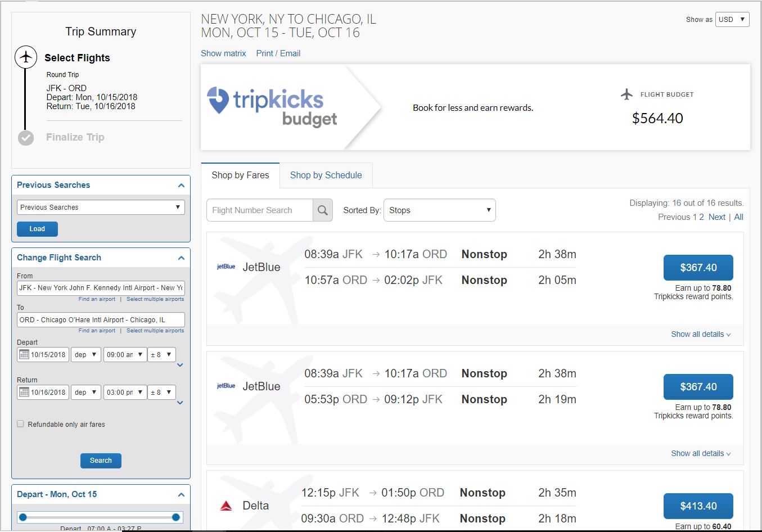Open the Sorted By Stops dropdown
This screenshot has width=762, height=532.
pyautogui.click(x=439, y=210)
